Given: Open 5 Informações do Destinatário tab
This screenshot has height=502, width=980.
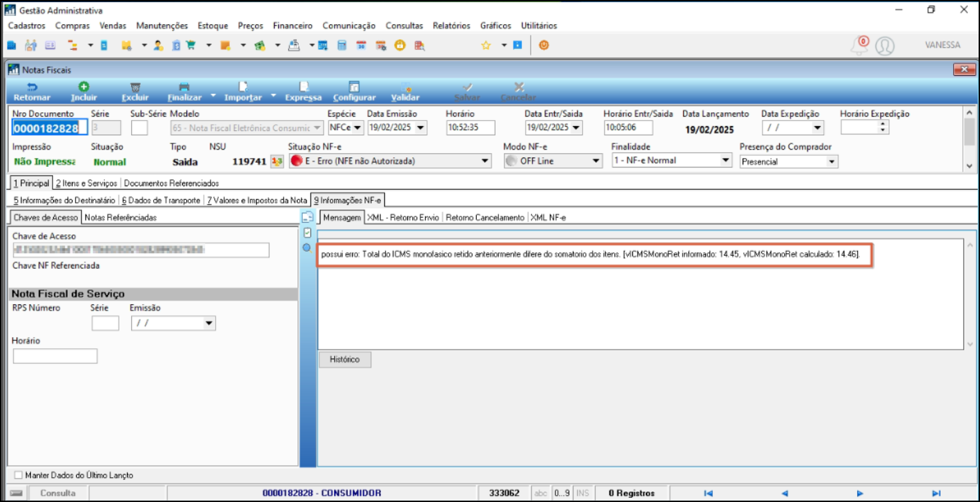Looking at the screenshot, I should (64, 200).
